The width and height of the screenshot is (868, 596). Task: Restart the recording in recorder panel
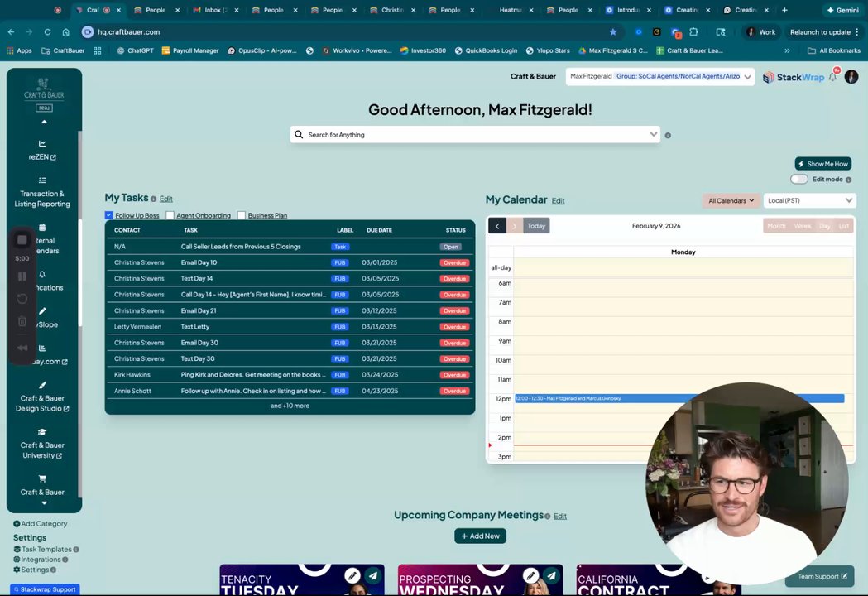pos(22,299)
